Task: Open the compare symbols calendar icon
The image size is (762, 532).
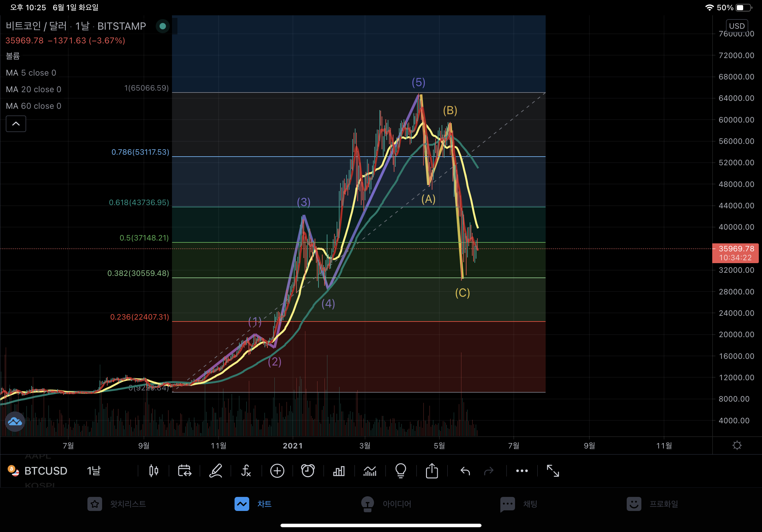Action: (184, 471)
